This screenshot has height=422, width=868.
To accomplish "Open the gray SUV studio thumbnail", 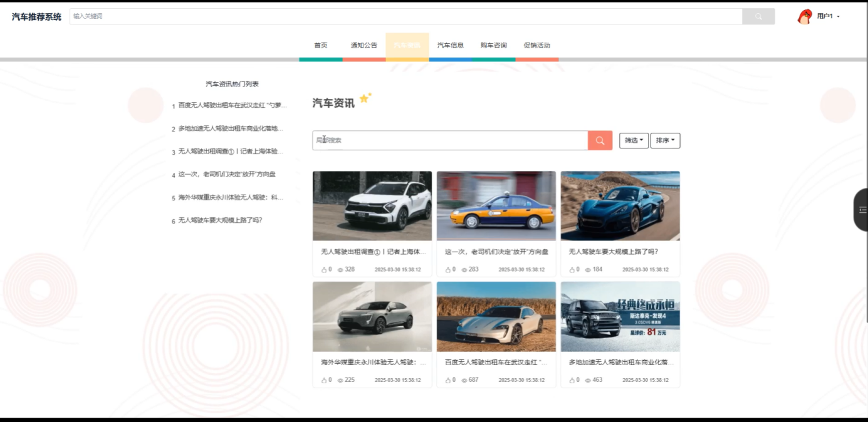I will 372,317.
